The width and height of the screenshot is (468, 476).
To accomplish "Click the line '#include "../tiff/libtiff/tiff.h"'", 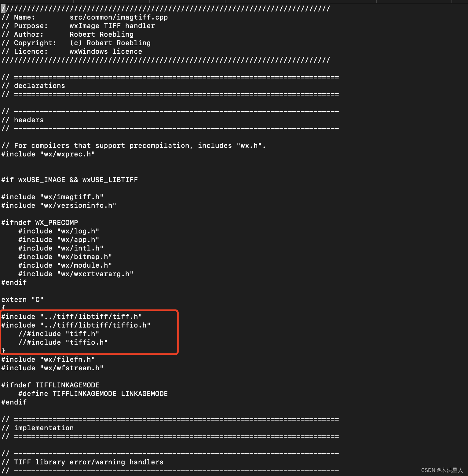I will click(71, 317).
